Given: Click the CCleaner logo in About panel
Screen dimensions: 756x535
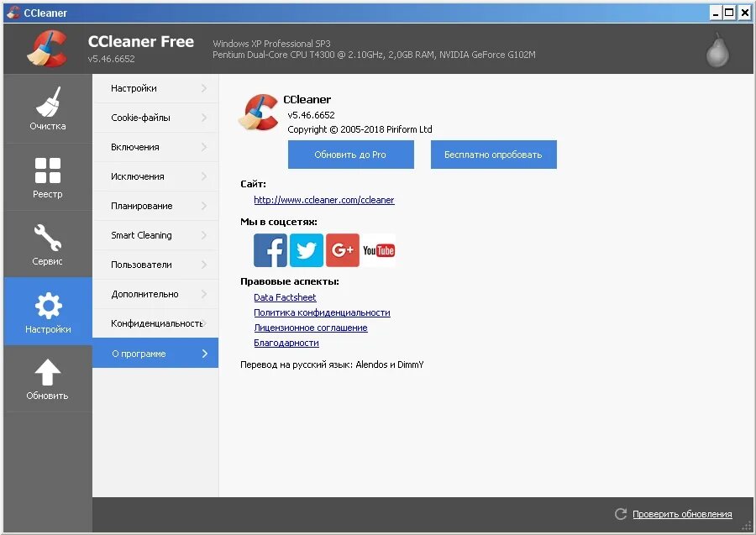Looking at the screenshot, I should pyautogui.click(x=259, y=113).
